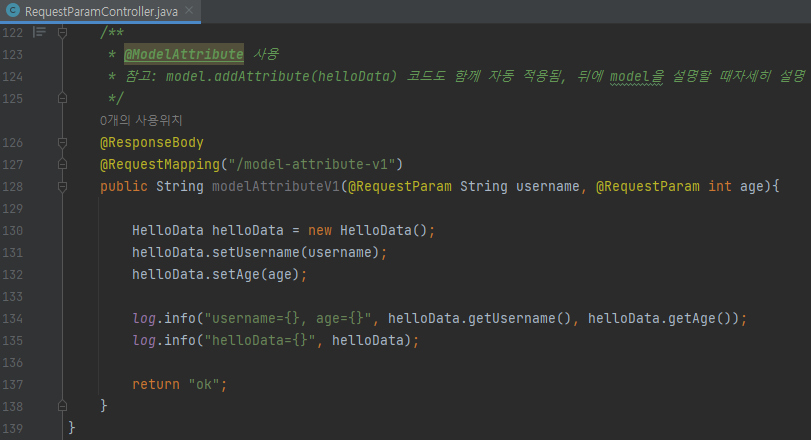The image size is (811, 440).
Task: Click the fold marker at line 127
Action: click(x=62, y=164)
